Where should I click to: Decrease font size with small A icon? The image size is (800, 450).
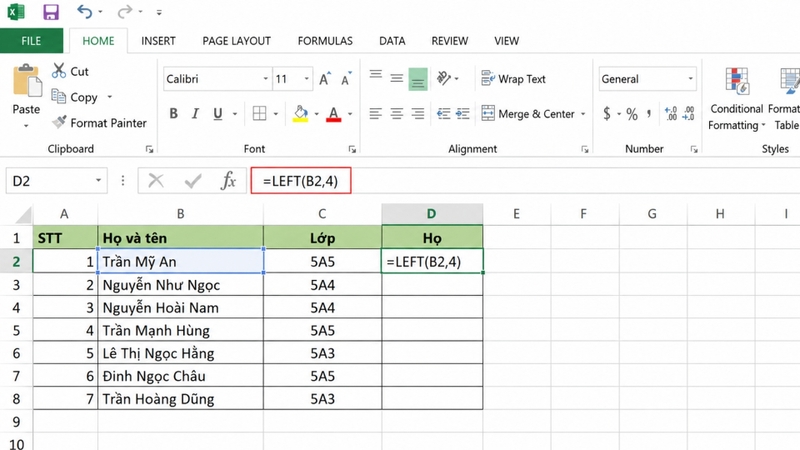coord(346,79)
